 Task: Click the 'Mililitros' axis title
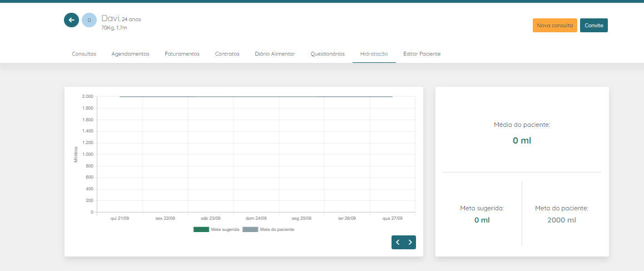coord(76,154)
